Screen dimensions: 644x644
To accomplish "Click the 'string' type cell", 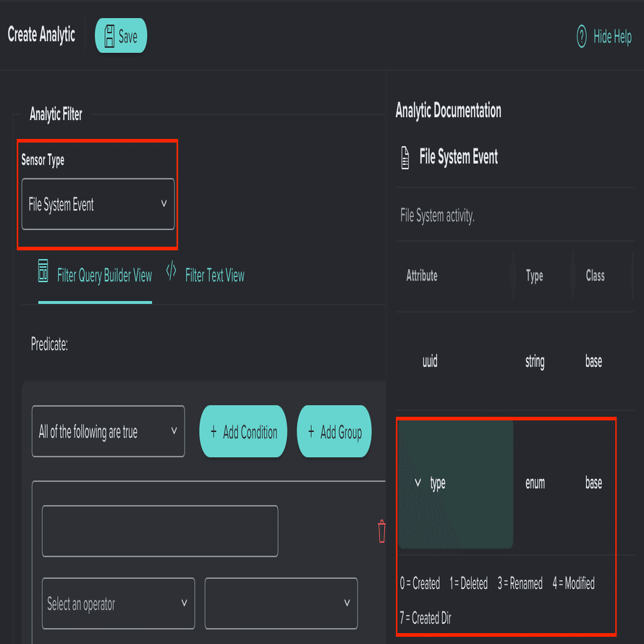I will [535, 361].
